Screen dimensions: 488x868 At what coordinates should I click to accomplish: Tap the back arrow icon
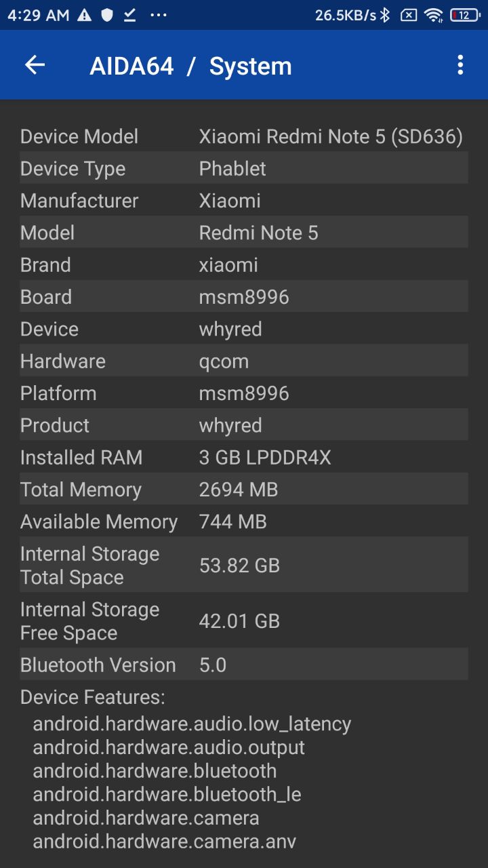35,65
